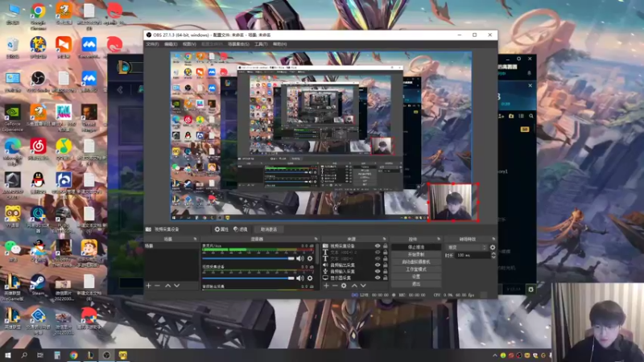
Task: Float the 混音器 mixer dock panel
Action: (316, 239)
